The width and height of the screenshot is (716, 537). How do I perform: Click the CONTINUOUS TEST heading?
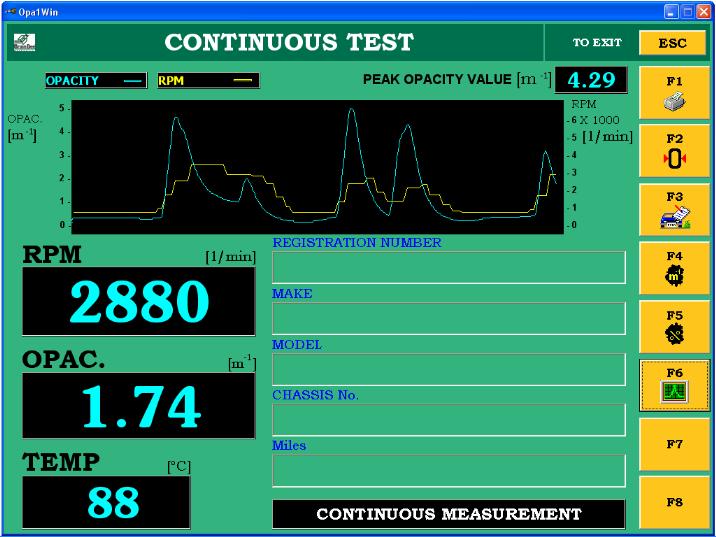[x=289, y=42]
